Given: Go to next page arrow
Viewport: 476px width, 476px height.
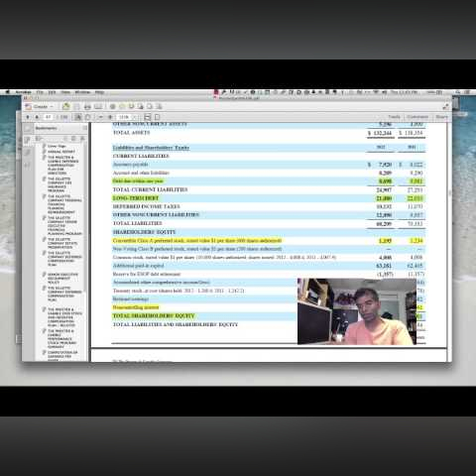Looking at the screenshot, I should coord(37,117).
